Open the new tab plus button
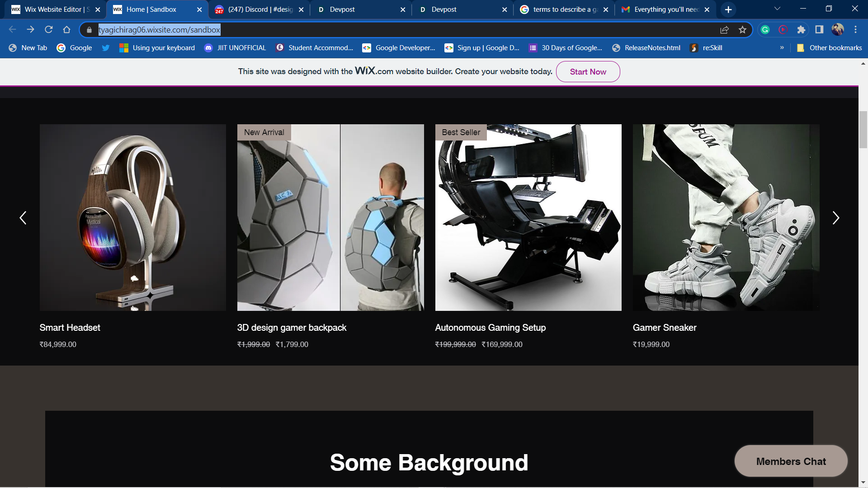The image size is (868, 488). pyautogui.click(x=728, y=9)
